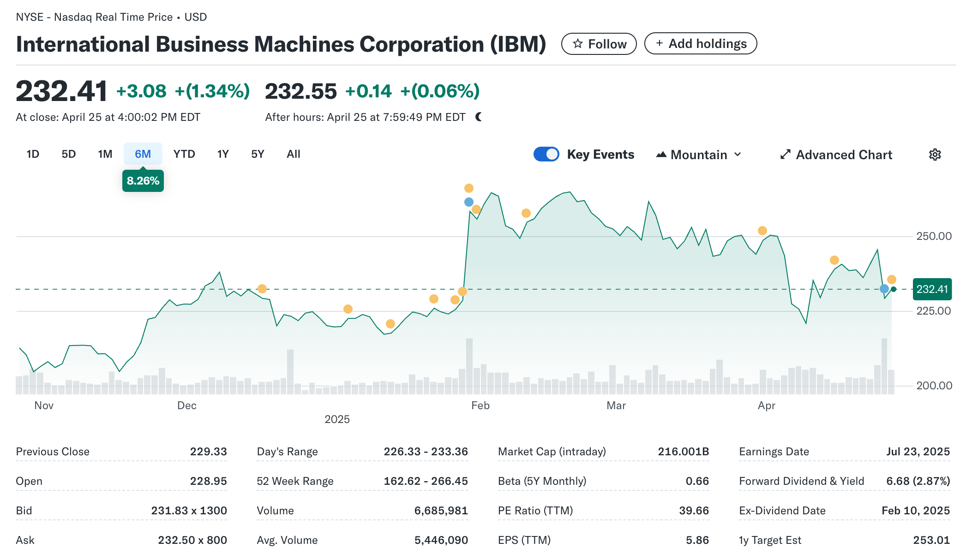Select the 1D time range tab
972x560 pixels.
pyautogui.click(x=33, y=154)
